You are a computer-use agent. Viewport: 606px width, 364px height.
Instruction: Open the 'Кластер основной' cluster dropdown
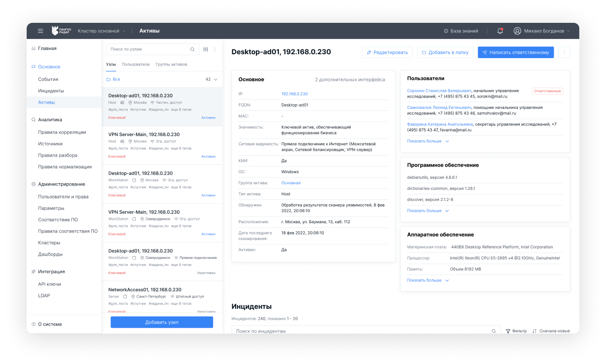(x=101, y=31)
